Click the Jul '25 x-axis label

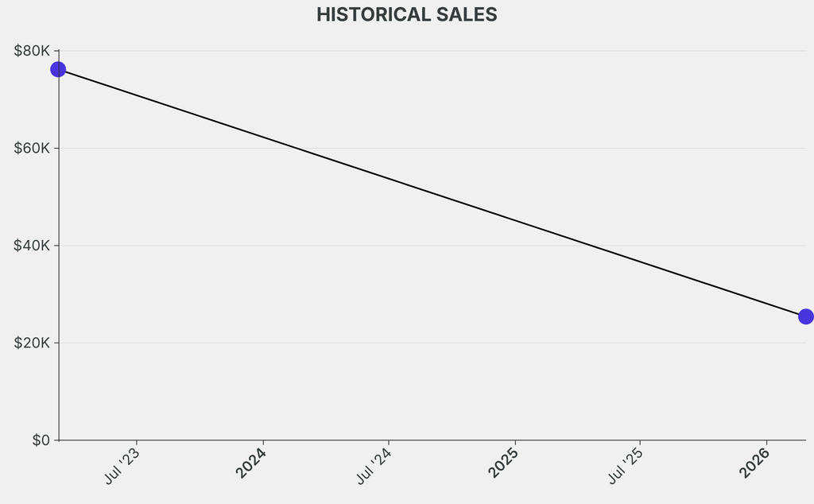(627, 466)
